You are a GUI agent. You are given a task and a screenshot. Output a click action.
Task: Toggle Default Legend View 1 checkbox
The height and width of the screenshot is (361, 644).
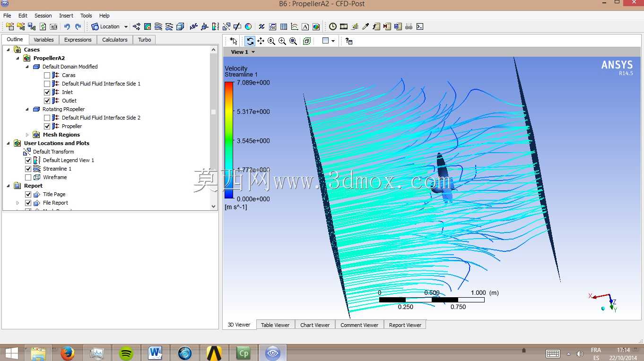28,160
